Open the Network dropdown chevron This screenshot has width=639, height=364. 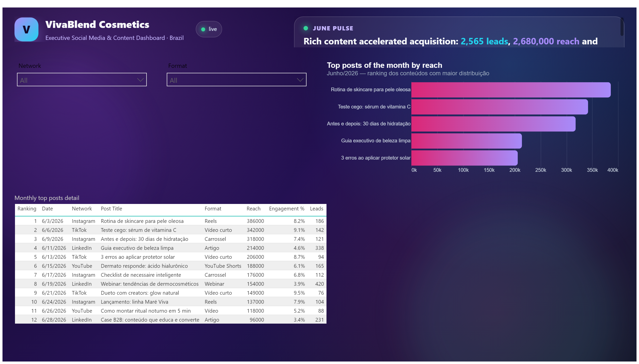point(140,80)
